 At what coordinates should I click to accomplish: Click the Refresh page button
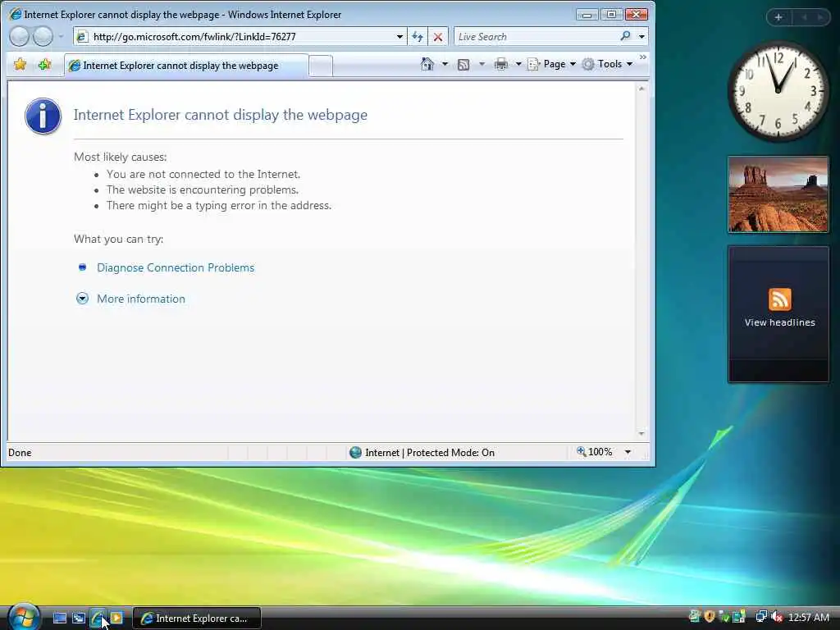point(418,36)
